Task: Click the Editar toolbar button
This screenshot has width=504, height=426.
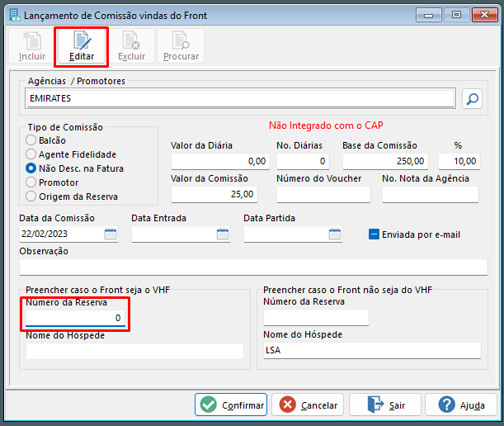Action: click(x=82, y=46)
